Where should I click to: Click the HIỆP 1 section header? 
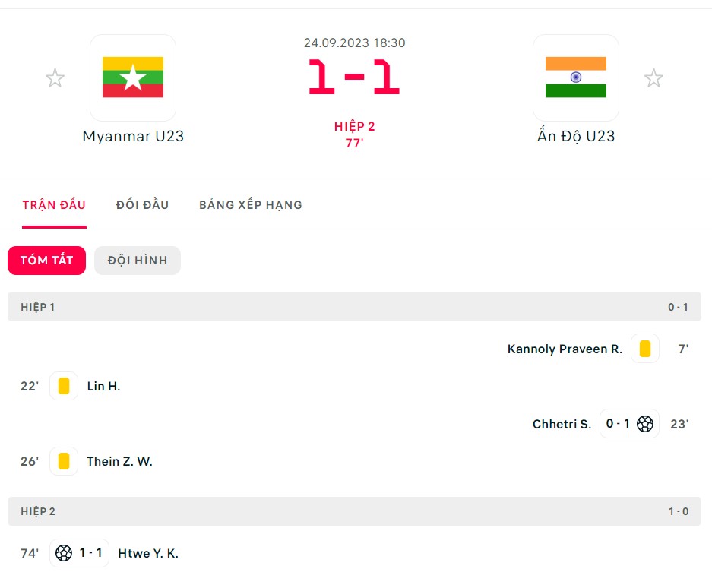tap(354, 307)
